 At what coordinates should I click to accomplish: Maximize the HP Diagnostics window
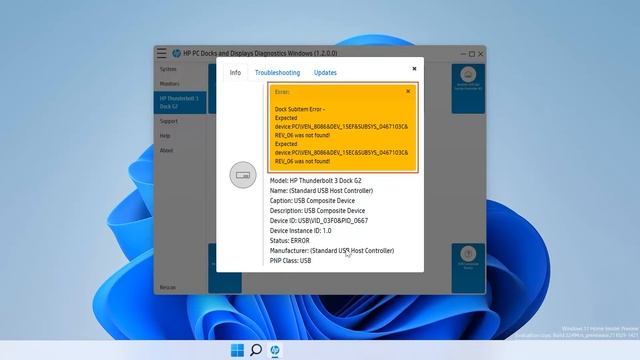(x=472, y=53)
